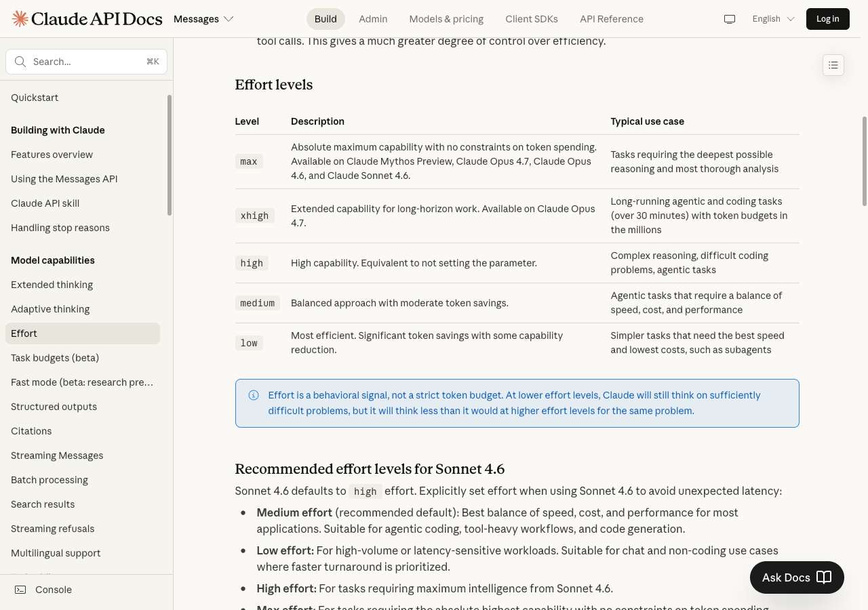Open Fast mode beta page

coord(82,382)
